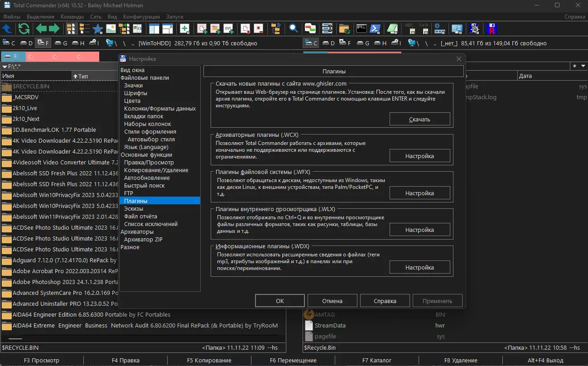
Task: Click Настройка for information plugins (.WDX)
Action: click(x=419, y=267)
